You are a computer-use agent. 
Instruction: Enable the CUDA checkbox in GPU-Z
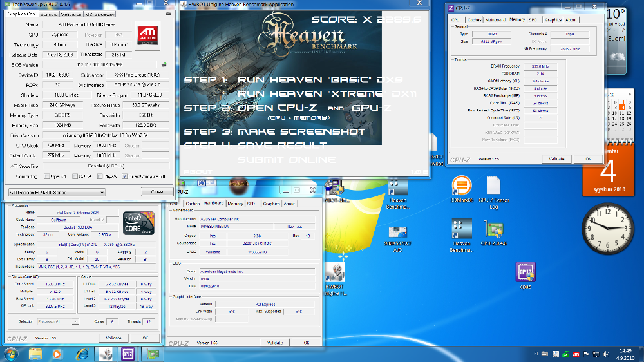75,176
